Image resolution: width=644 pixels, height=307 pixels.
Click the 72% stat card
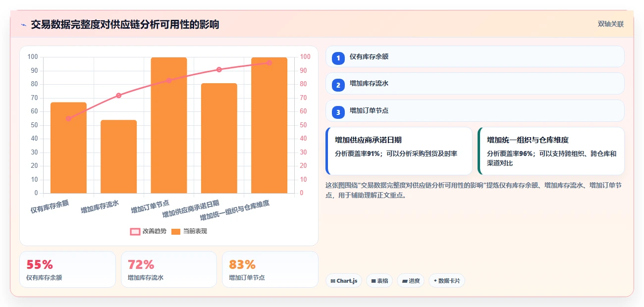click(169, 269)
